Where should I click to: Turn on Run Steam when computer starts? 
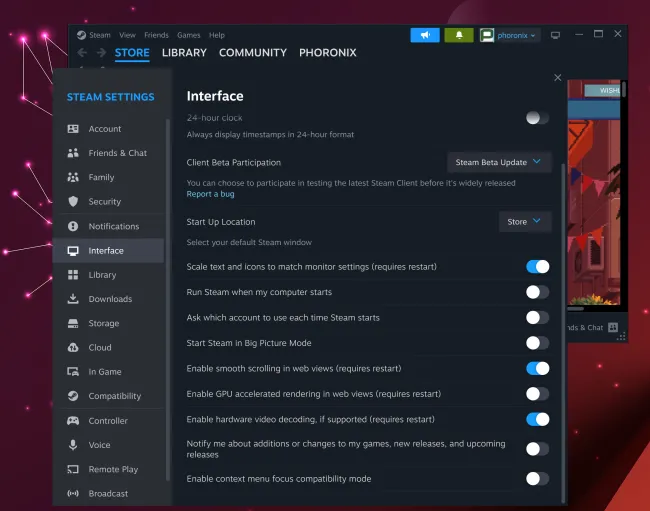[537, 292]
